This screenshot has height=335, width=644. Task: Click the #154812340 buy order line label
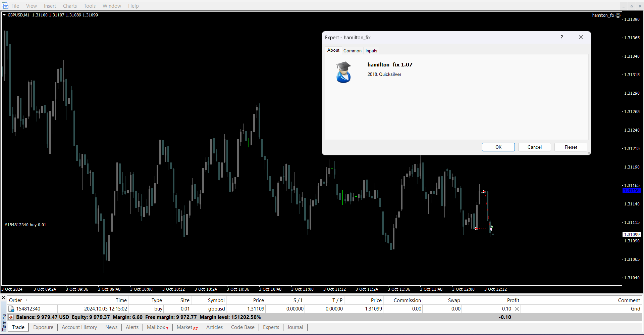25,225
